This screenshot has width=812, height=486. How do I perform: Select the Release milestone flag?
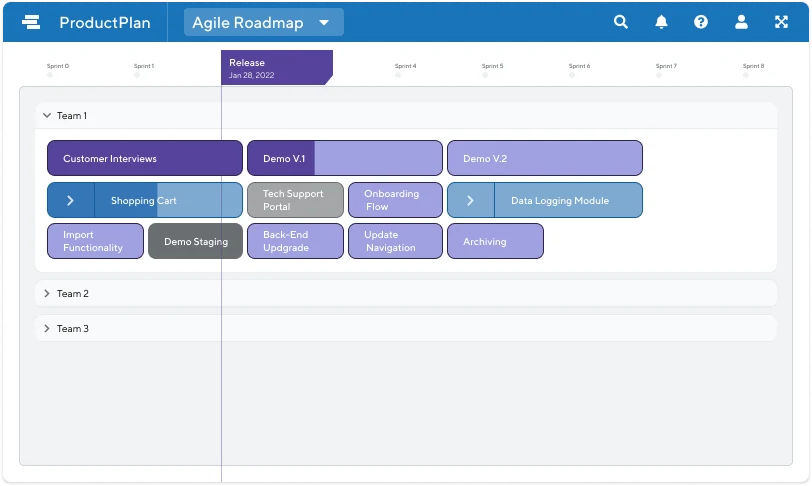(x=277, y=67)
